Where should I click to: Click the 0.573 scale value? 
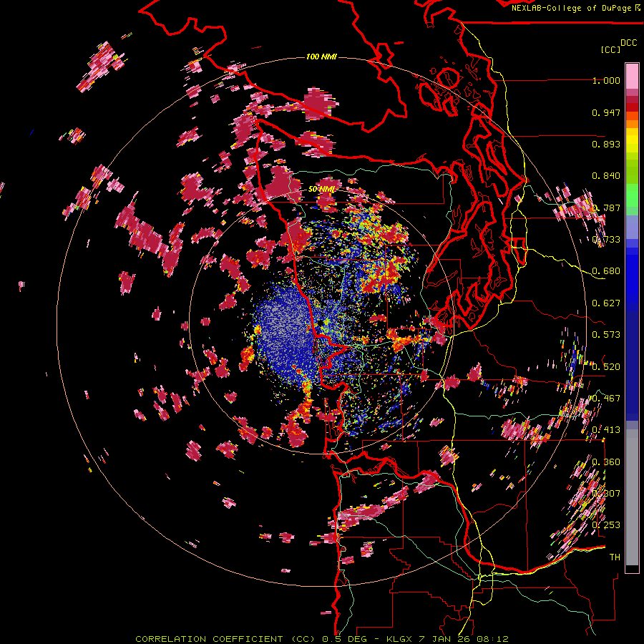(606, 335)
